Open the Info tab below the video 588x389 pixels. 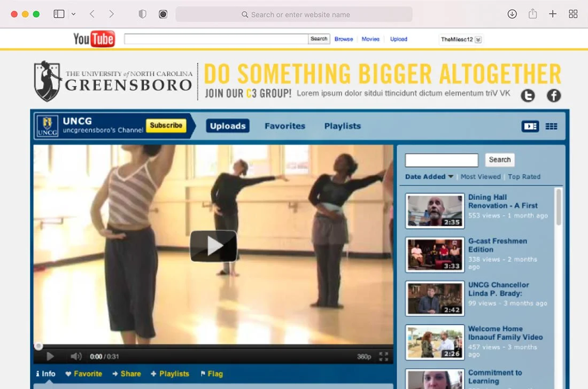[46, 374]
